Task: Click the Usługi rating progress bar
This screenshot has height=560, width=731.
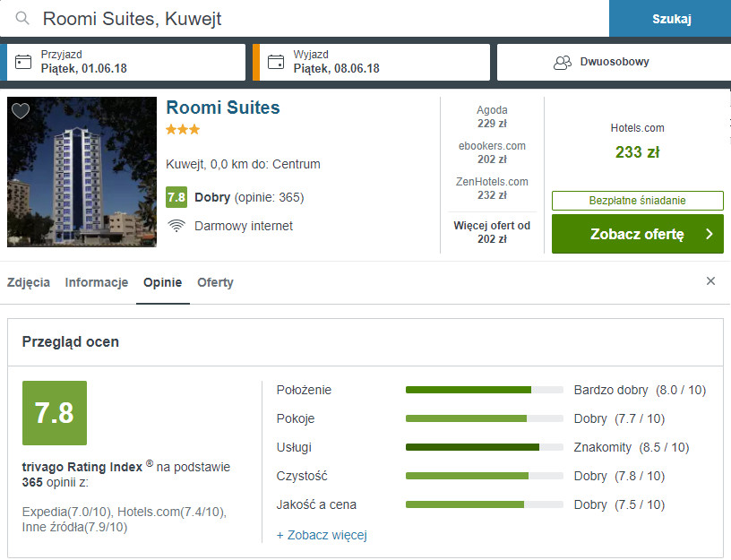Action: pos(484,447)
